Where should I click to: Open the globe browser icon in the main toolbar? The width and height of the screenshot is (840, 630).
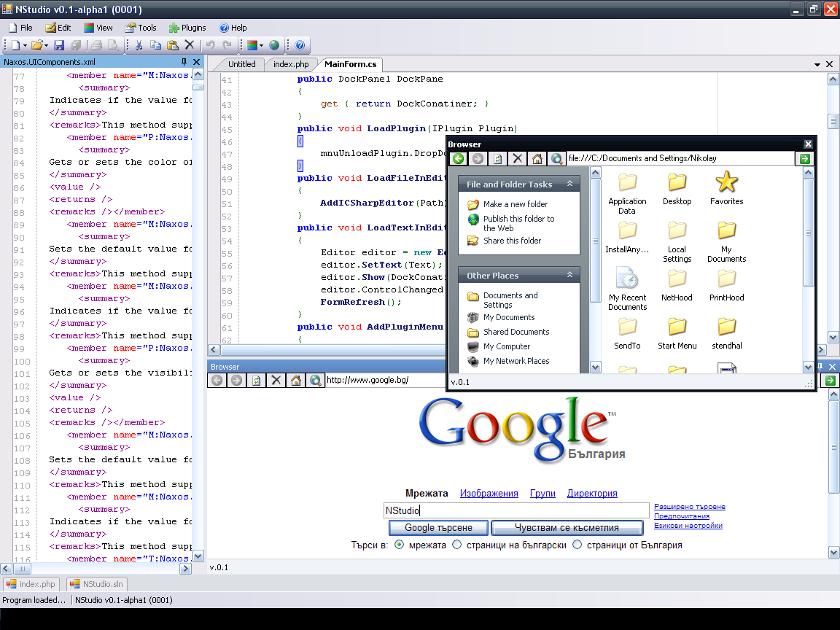point(274,45)
